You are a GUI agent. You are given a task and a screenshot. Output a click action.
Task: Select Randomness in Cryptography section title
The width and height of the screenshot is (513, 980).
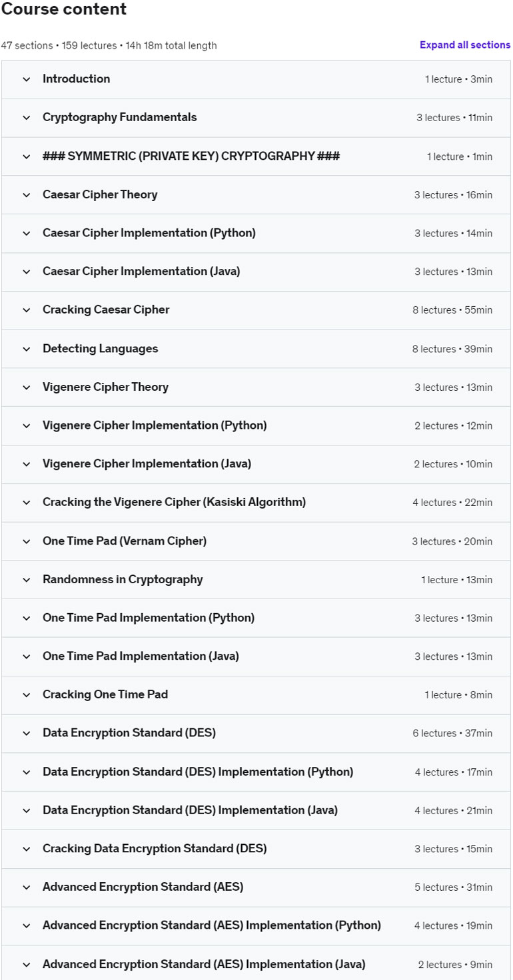[123, 579]
